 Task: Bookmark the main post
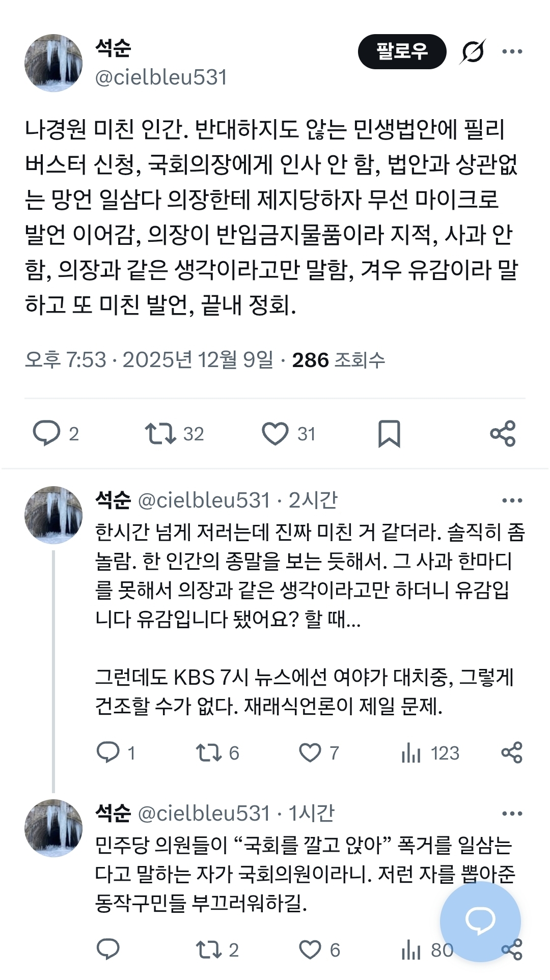(x=389, y=434)
